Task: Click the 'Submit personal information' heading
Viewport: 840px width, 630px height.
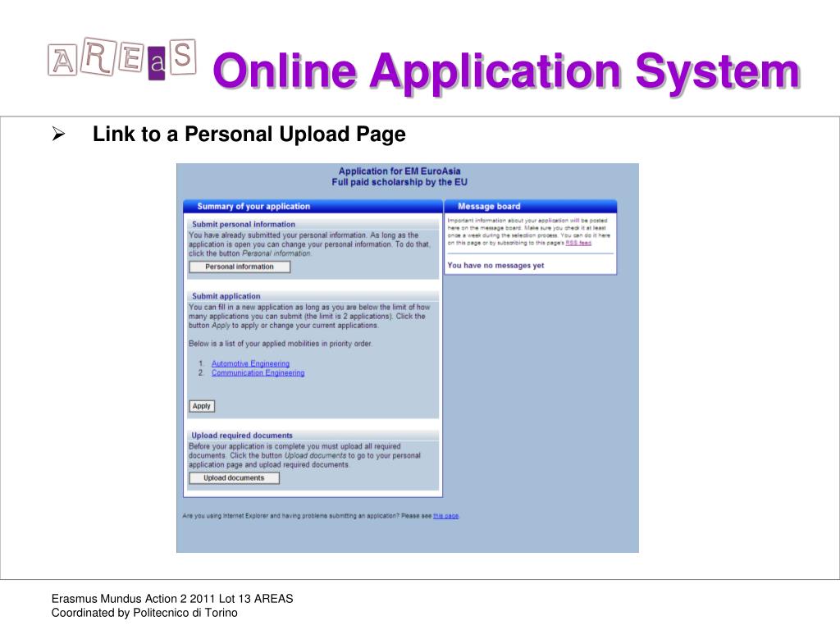Action: 244,225
